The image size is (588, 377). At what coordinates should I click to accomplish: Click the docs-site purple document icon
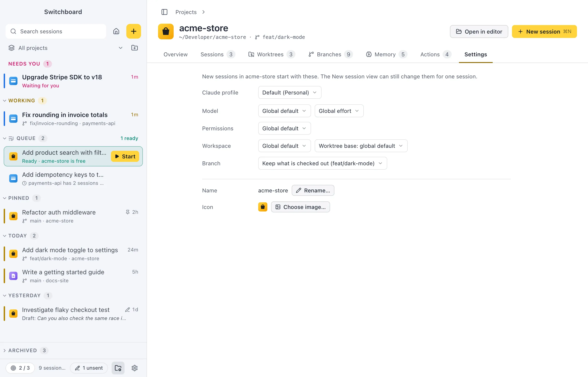coord(13,276)
